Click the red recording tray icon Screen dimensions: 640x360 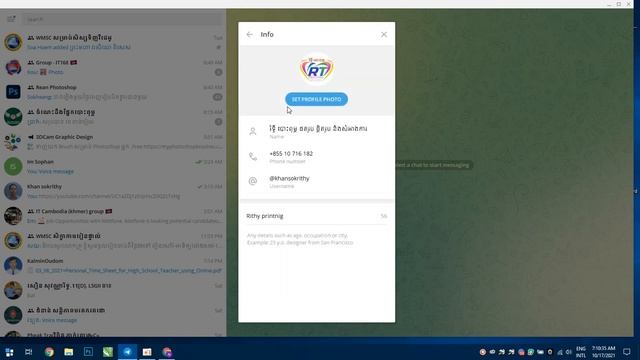click(482, 352)
